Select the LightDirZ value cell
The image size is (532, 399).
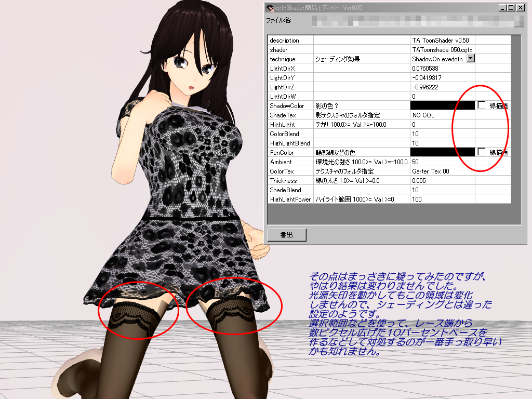[442, 87]
